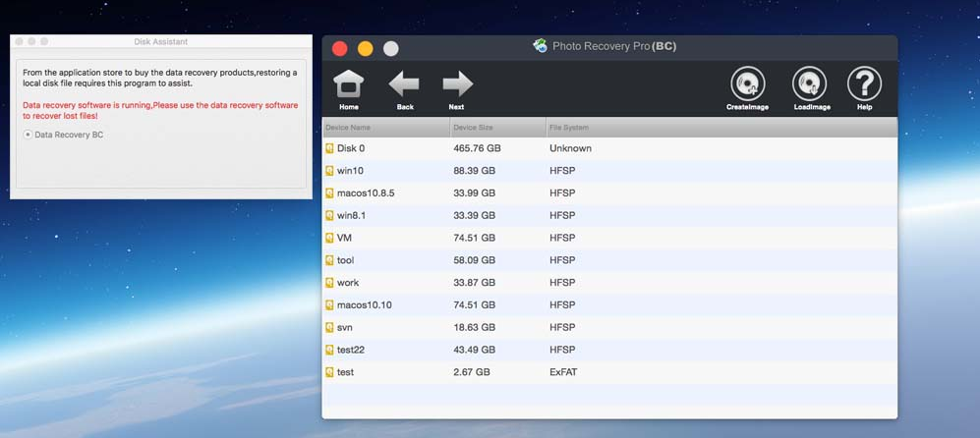Minimize Photo Recovery Pro with yellow button
The height and width of the screenshot is (438, 980).
[366, 49]
